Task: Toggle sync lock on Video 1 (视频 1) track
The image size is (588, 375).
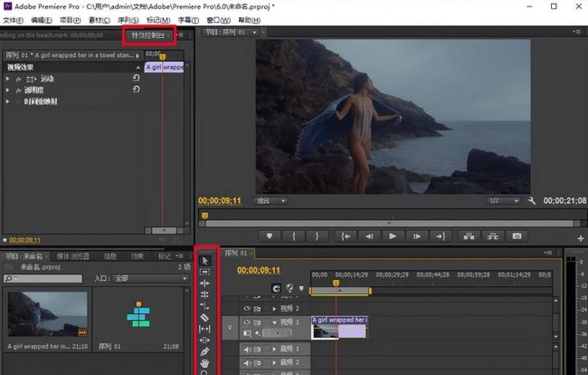Action: click(257, 322)
